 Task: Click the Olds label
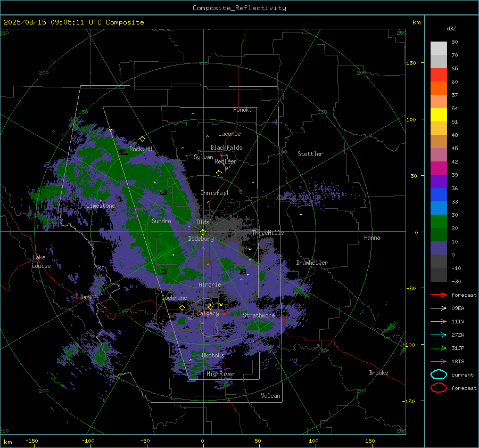click(x=203, y=222)
